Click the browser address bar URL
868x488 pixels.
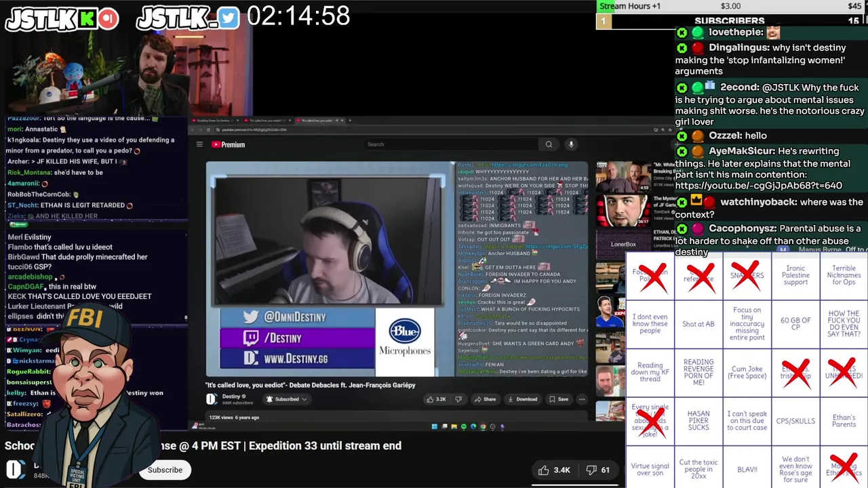click(254, 129)
